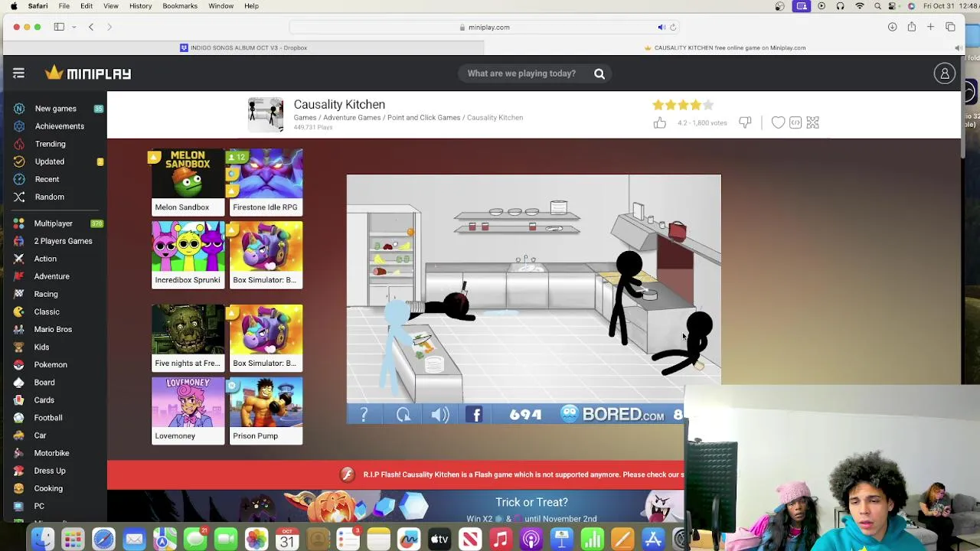The image size is (980, 551).
Task: Open the Melon Sandbox game thumbnail
Action: coord(188,182)
